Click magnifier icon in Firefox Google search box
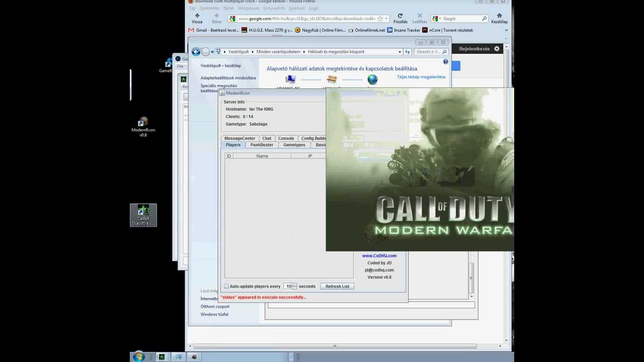Screen dimensions: 644x362 tap(484, 19)
